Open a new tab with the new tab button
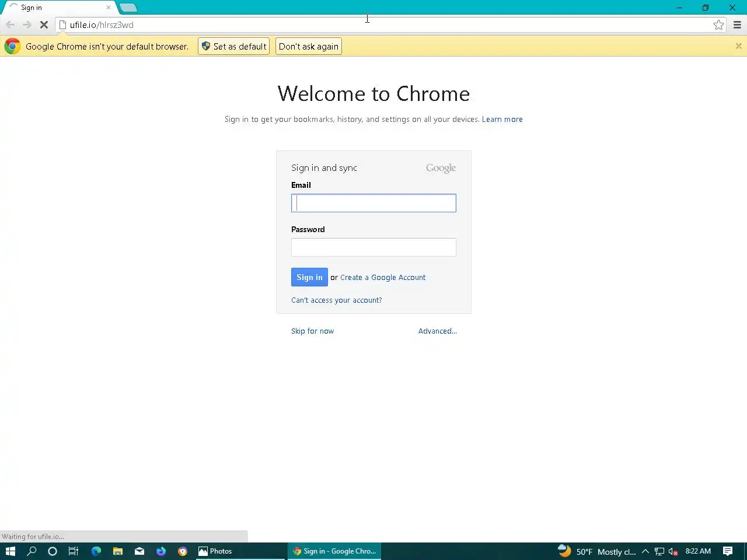 (x=128, y=8)
